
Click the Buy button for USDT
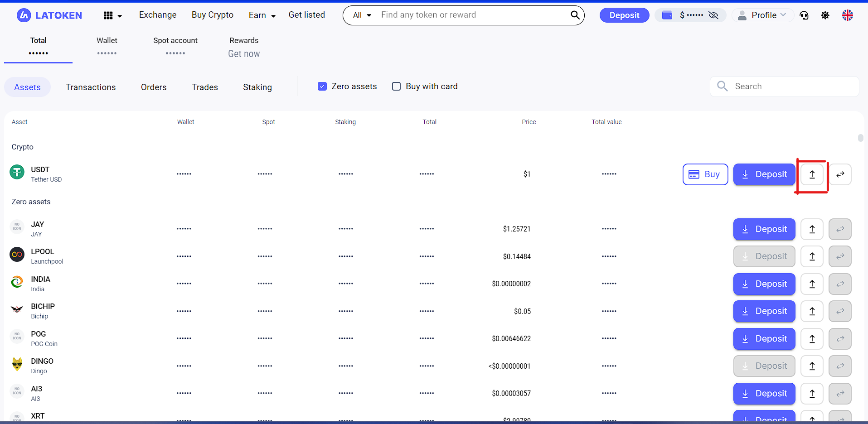[x=705, y=174]
